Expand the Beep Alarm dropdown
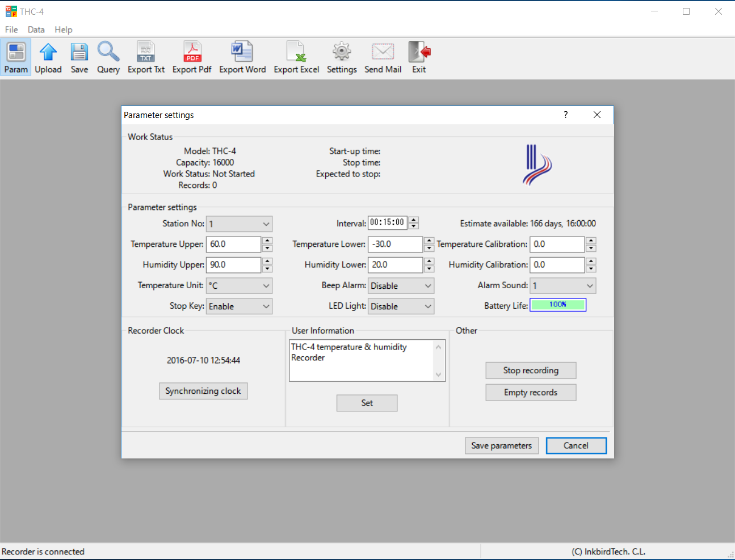This screenshot has width=735, height=560. click(401, 286)
